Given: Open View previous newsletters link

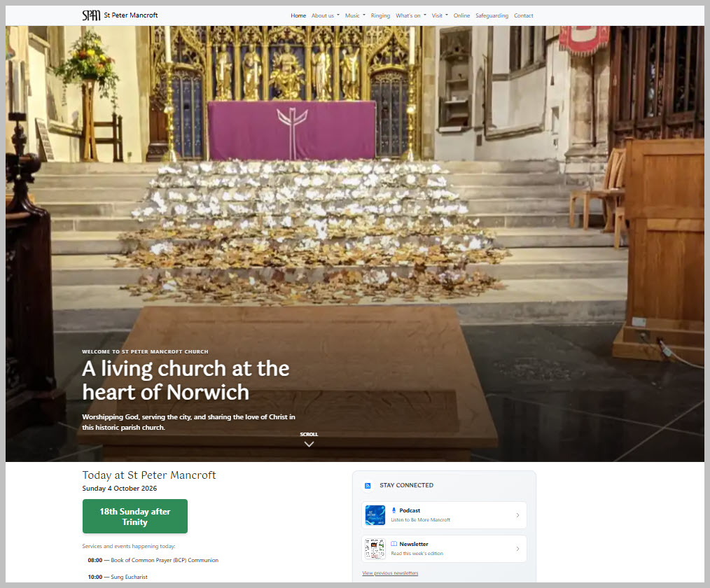Looking at the screenshot, I should (390, 573).
